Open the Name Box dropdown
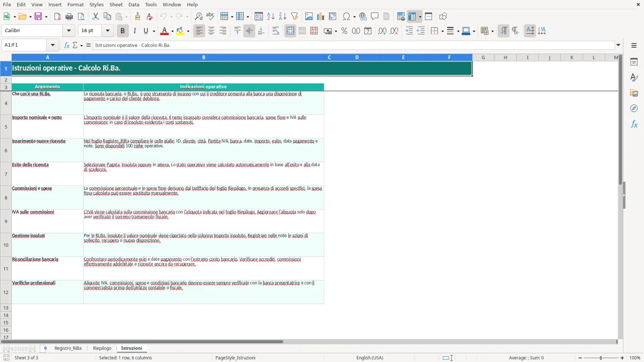Screen dimensions: 644x362 point(53,45)
